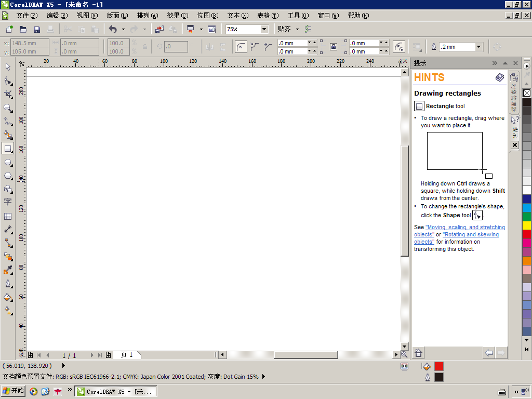Toggle the edit corners together lock

pyautogui.click(x=334, y=47)
